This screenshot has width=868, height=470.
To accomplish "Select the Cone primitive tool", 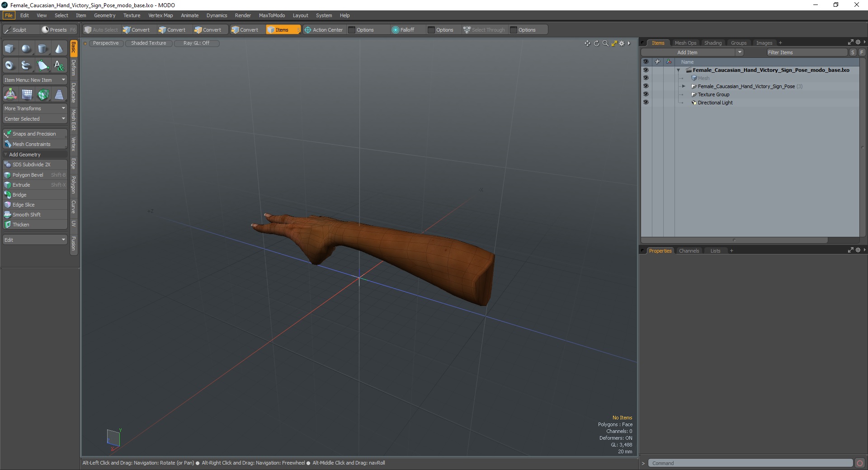I will [x=59, y=49].
